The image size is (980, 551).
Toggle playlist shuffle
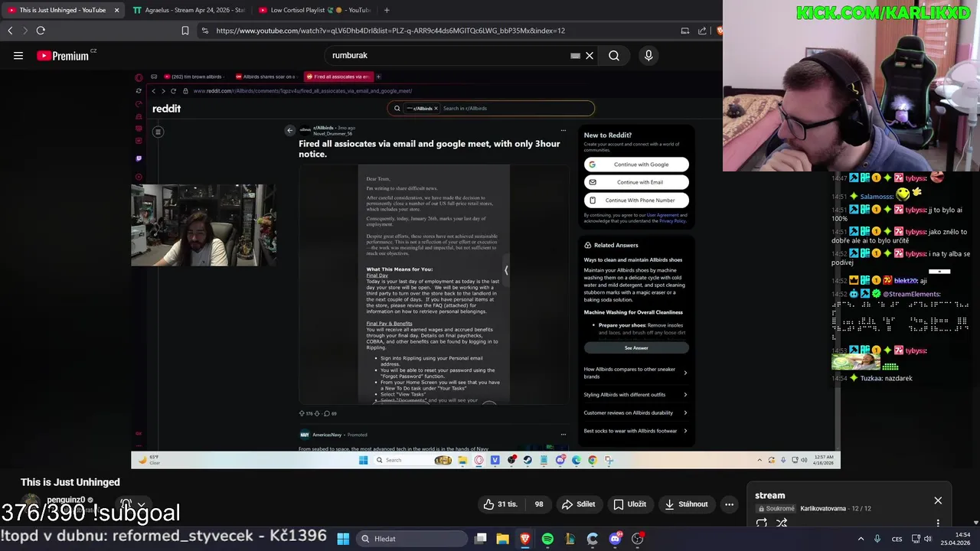(x=782, y=523)
